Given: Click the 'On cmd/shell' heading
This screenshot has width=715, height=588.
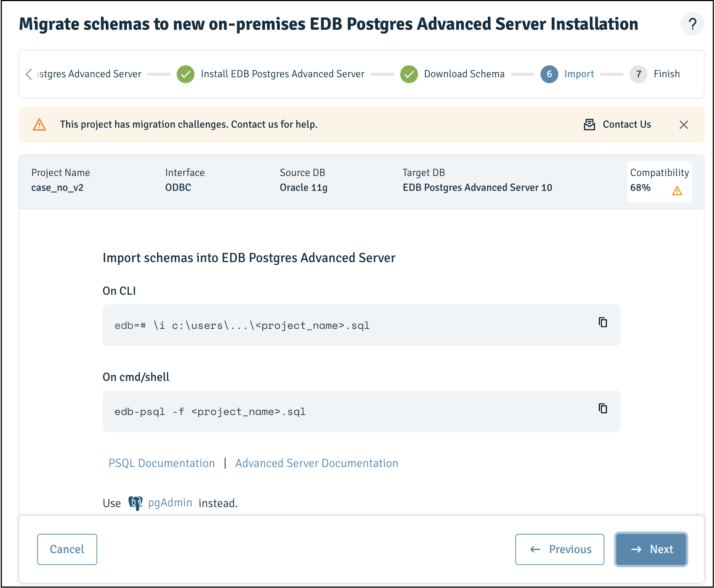Looking at the screenshot, I should click(136, 377).
